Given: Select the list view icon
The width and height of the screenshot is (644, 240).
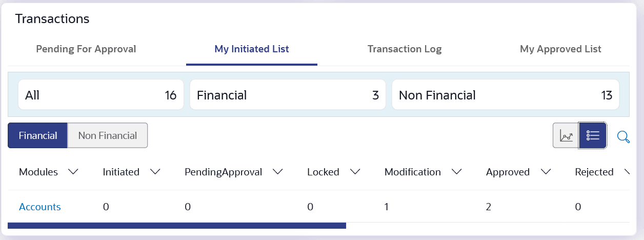Looking at the screenshot, I should click(593, 135).
